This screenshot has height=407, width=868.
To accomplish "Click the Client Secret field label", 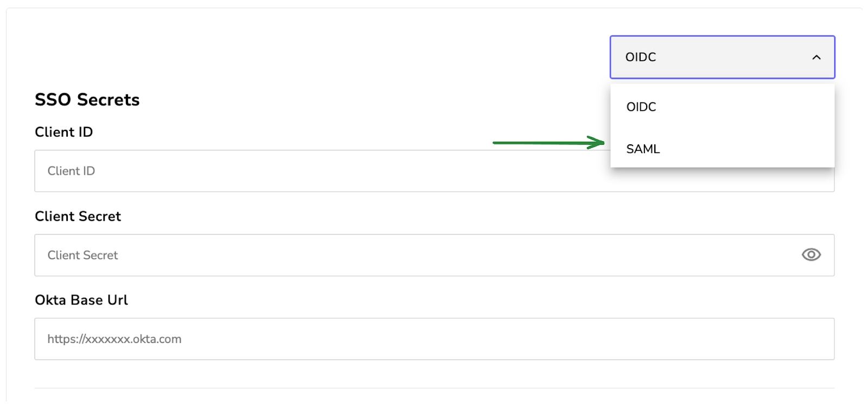I will tap(78, 216).
